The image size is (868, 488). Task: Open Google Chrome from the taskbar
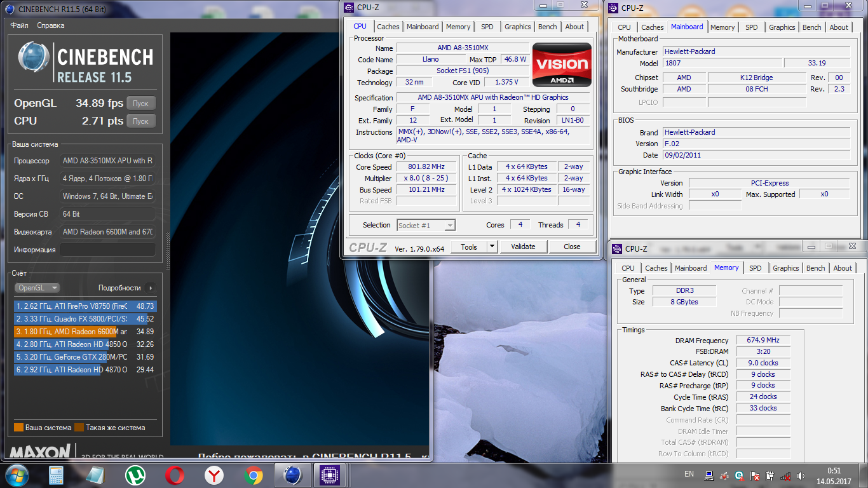254,475
